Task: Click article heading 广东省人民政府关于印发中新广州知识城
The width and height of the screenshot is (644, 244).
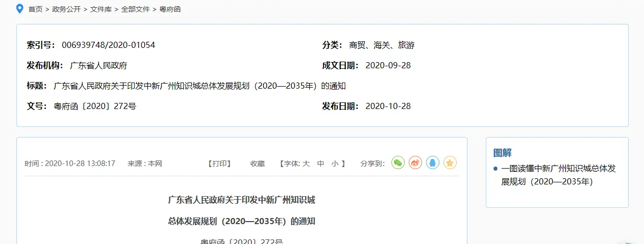Action: (x=241, y=200)
